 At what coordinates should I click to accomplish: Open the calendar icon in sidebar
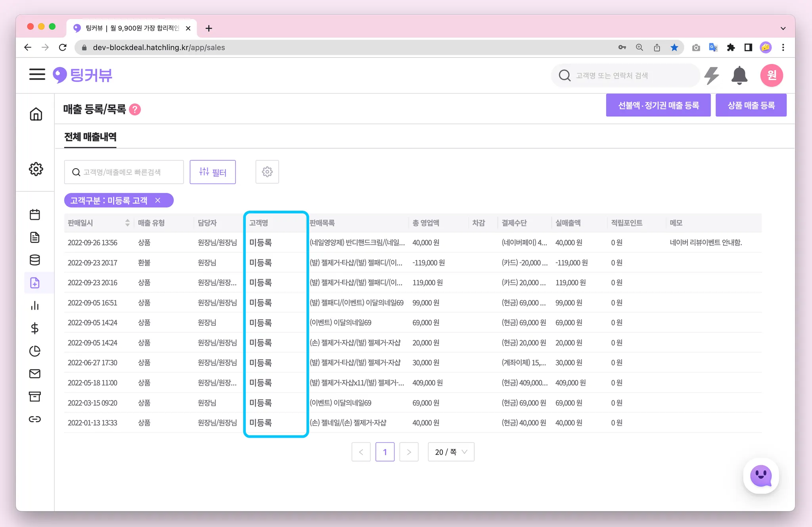pyautogui.click(x=35, y=215)
